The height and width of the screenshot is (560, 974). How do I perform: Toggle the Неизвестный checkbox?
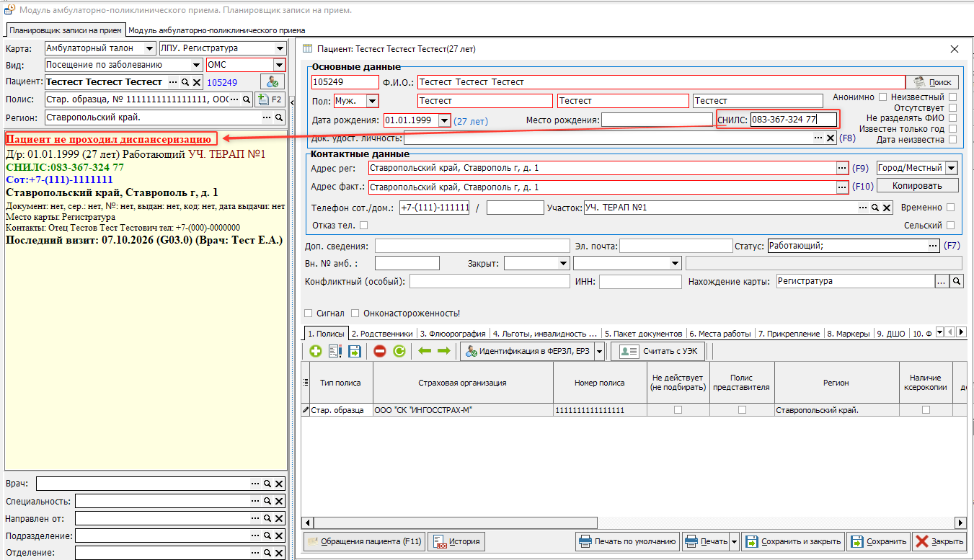953,97
